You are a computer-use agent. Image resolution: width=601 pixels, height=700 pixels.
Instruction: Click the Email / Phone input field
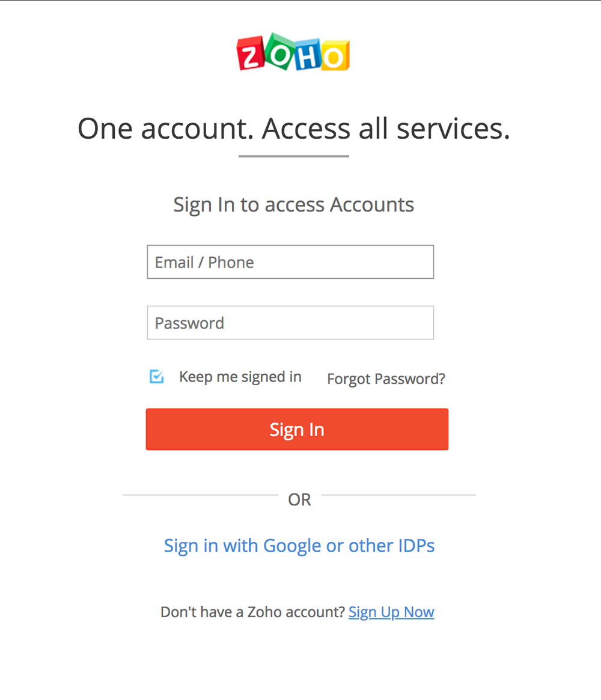click(290, 262)
